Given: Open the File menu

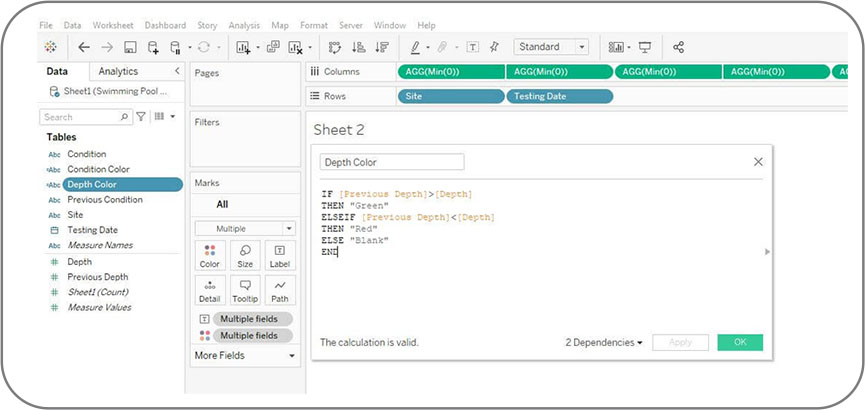Looking at the screenshot, I should (x=46, y=25).
